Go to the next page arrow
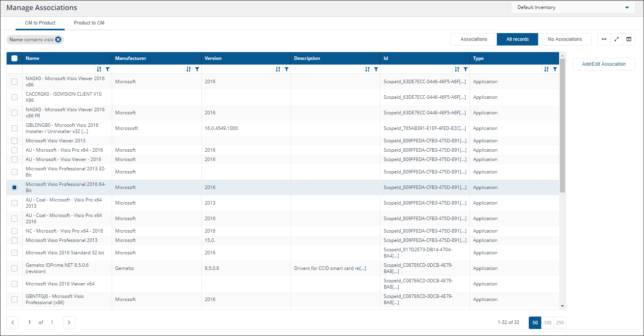 (69, 322)
